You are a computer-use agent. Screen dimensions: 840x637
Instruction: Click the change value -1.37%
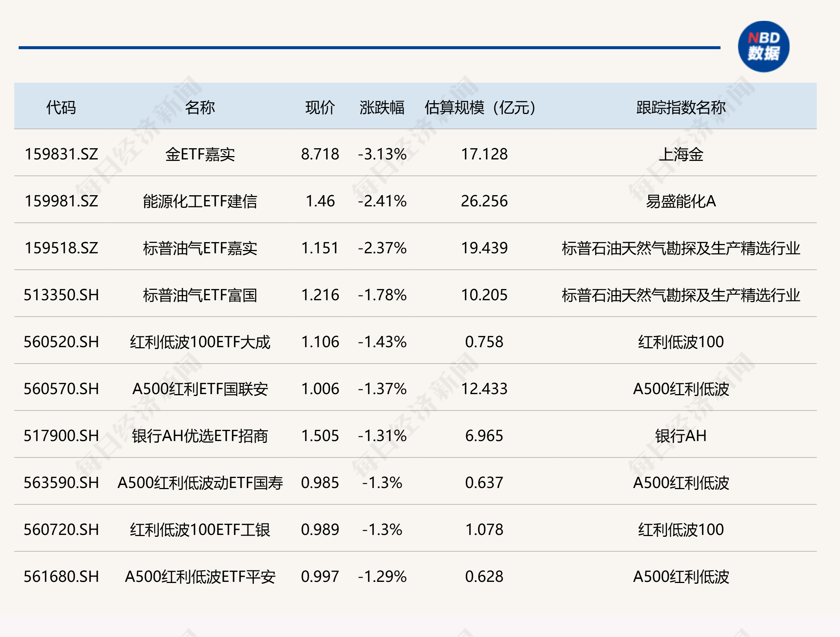(382, 389)
